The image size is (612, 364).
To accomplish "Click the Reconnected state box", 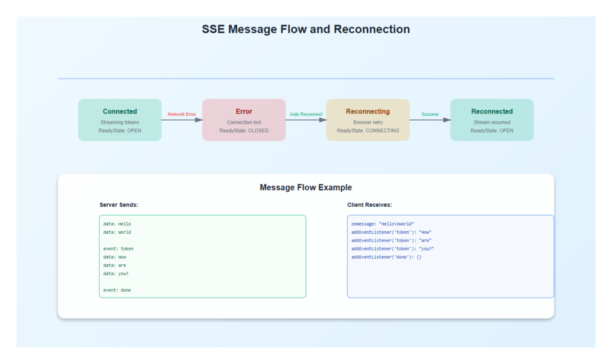I will coord(491,120).
